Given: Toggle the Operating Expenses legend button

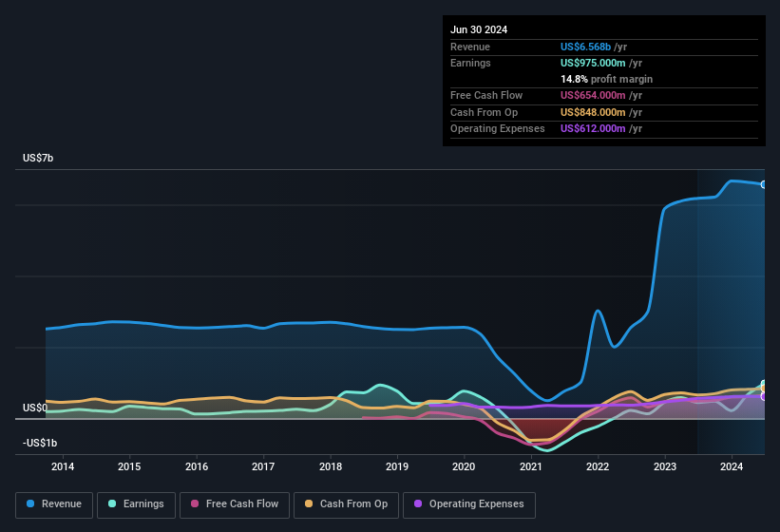Looking at the screenshot, I should pos(469,504).
